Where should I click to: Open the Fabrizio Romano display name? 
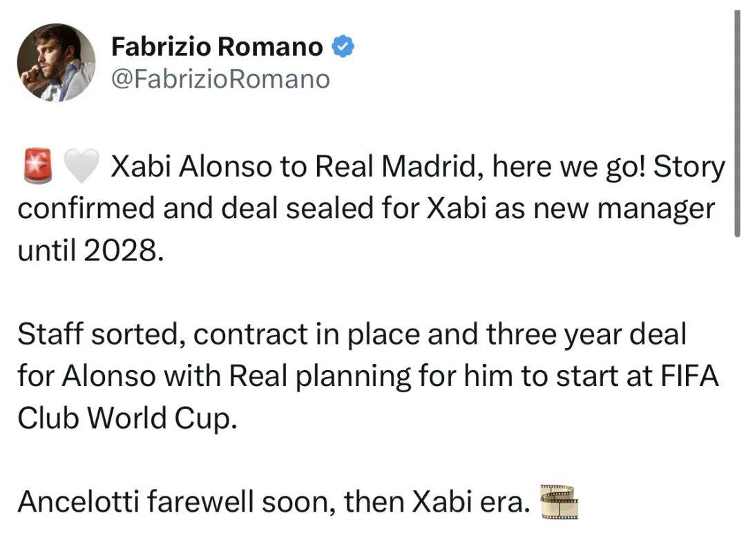coord(217,47)
